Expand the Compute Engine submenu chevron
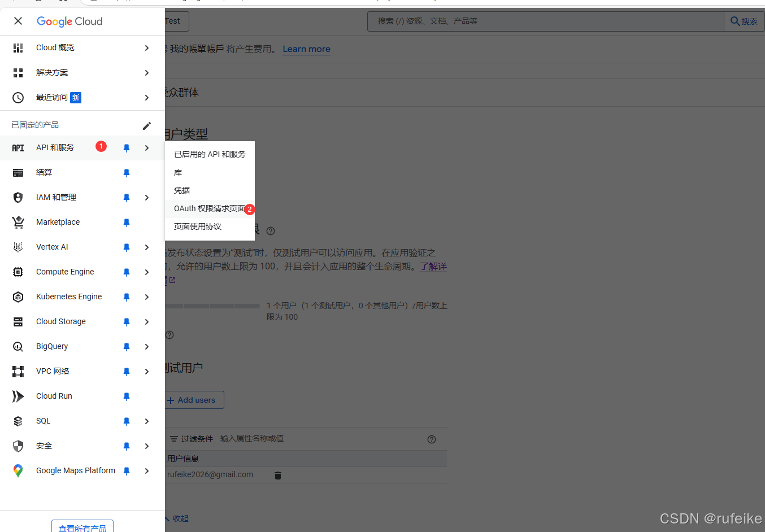Viewport: 765px width, 532px height. (x=147, y=272)
